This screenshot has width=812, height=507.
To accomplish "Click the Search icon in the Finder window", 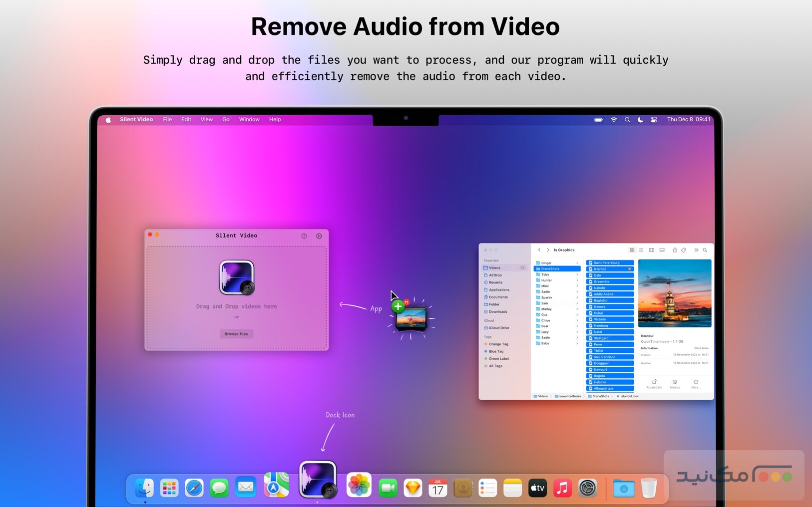I will click(705, 250).
